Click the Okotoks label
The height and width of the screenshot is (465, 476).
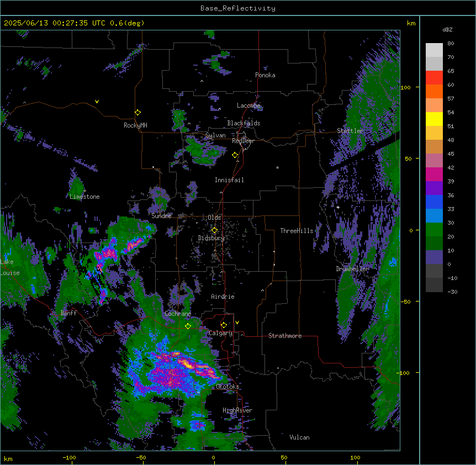pos(228,387)
